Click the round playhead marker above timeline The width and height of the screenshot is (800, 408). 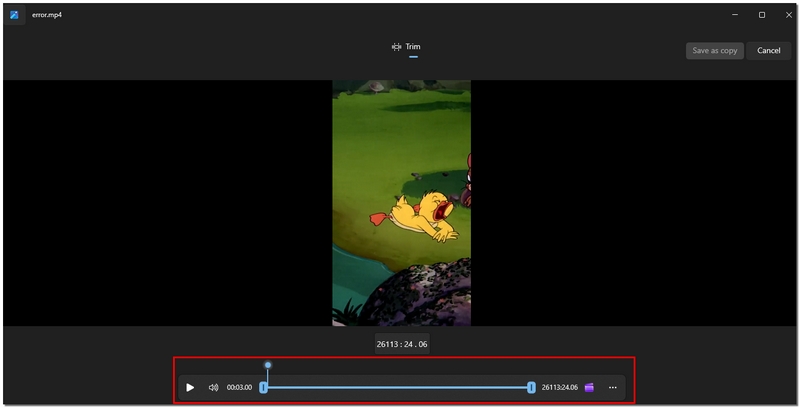pyautogui.click(x=268, y=365)
